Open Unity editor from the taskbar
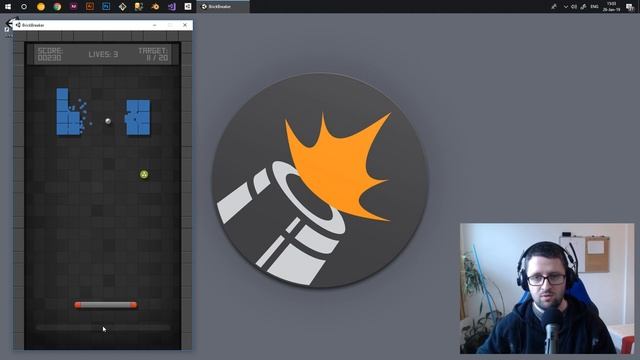Image resolution: width=640 pixels, height=360 pixels. click(188, 7)
